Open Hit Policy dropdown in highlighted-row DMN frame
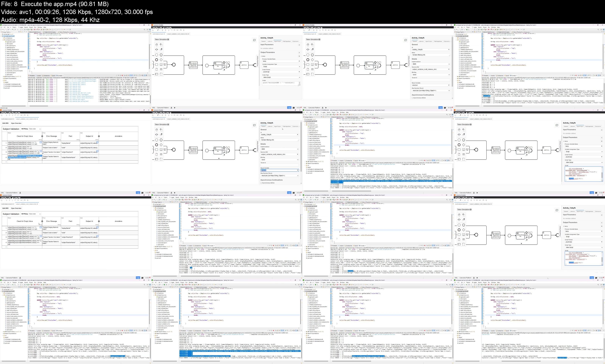 tap(35, 129)
